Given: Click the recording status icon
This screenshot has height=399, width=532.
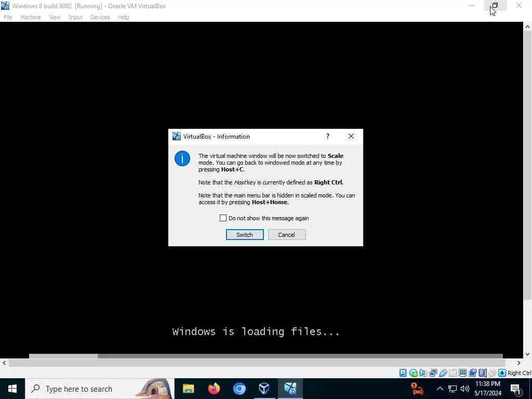Looking at the screenshot, I should 472,373.
